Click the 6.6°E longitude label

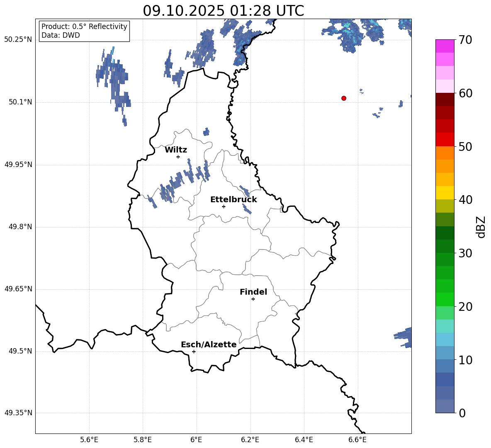pos(357,440)
